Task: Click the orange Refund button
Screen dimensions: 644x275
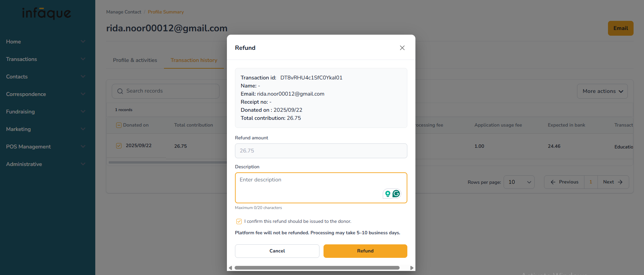Action: coord(365,251)
